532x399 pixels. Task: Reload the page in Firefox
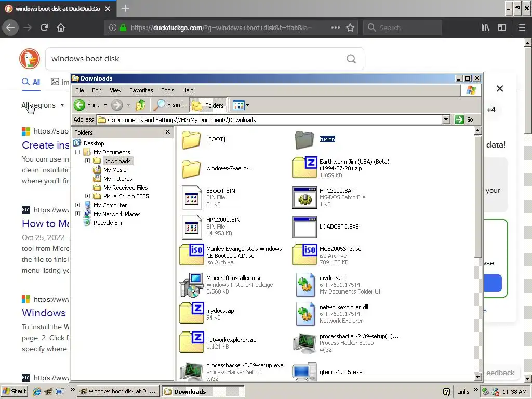pyautogui.click(x=44, y=28)
